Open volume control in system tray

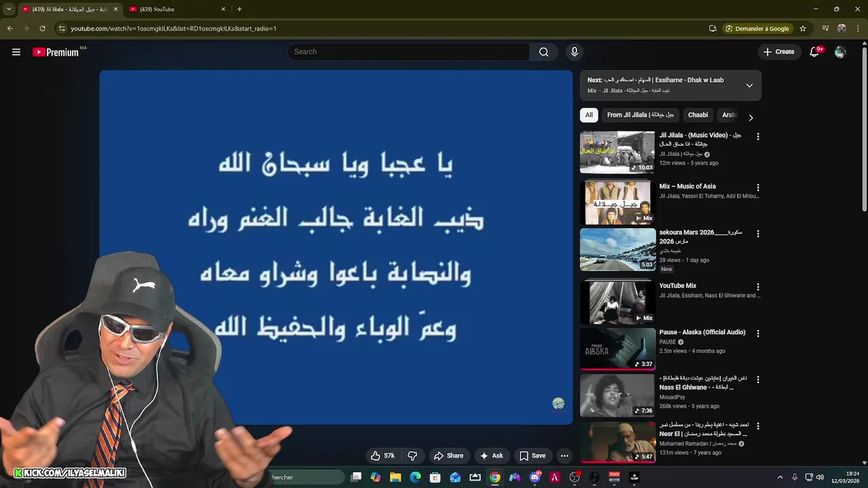pos(820,477)
